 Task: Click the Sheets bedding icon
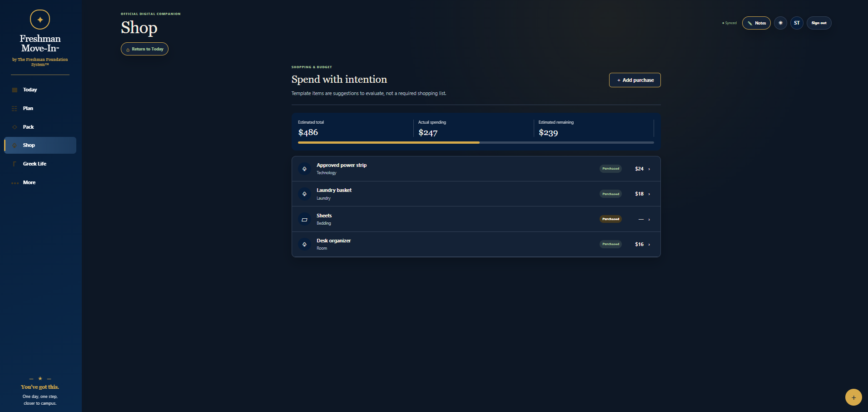(x=304, y=219)
